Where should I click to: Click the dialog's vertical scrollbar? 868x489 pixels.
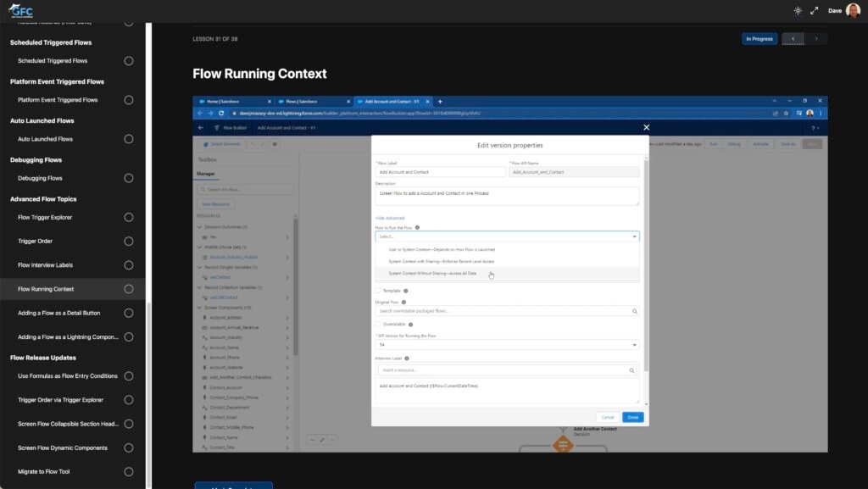pos(645,265)
